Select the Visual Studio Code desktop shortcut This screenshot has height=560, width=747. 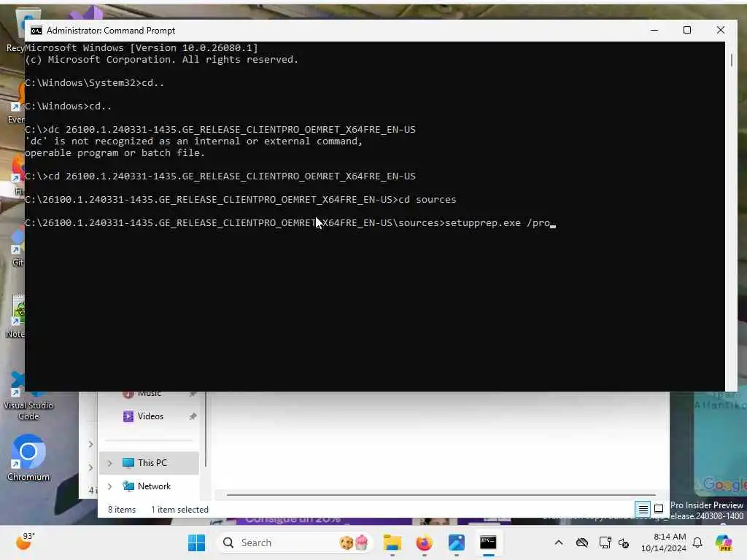(28, 397)
